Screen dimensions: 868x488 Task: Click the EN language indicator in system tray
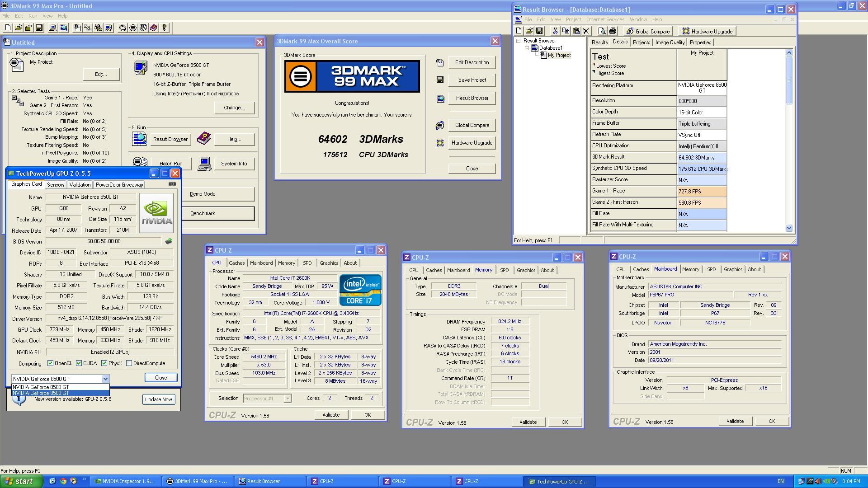[x=781, y=482]
